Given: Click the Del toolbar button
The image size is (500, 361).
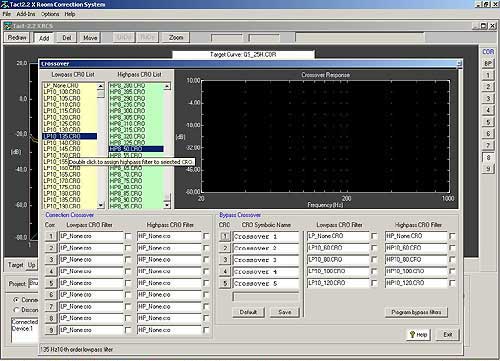Looking at the screenshot, I should point(67,38).
